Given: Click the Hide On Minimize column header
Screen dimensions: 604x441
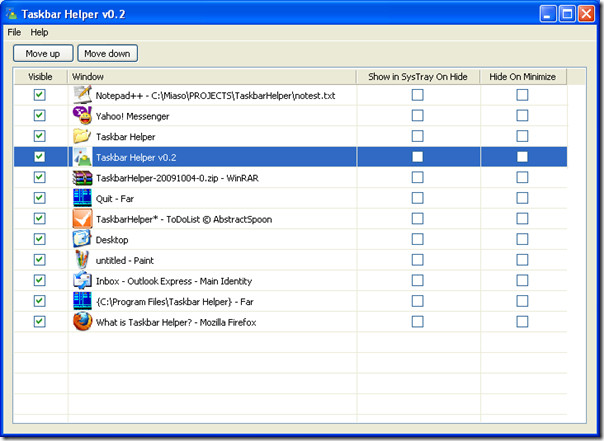Looking at the screenshot, I should 523,77.
